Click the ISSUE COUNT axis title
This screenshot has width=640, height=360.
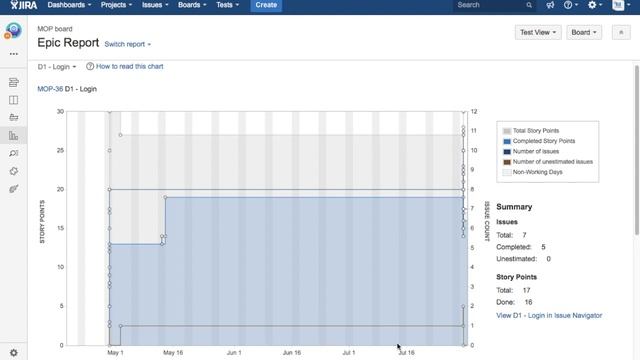coord(487,221)
